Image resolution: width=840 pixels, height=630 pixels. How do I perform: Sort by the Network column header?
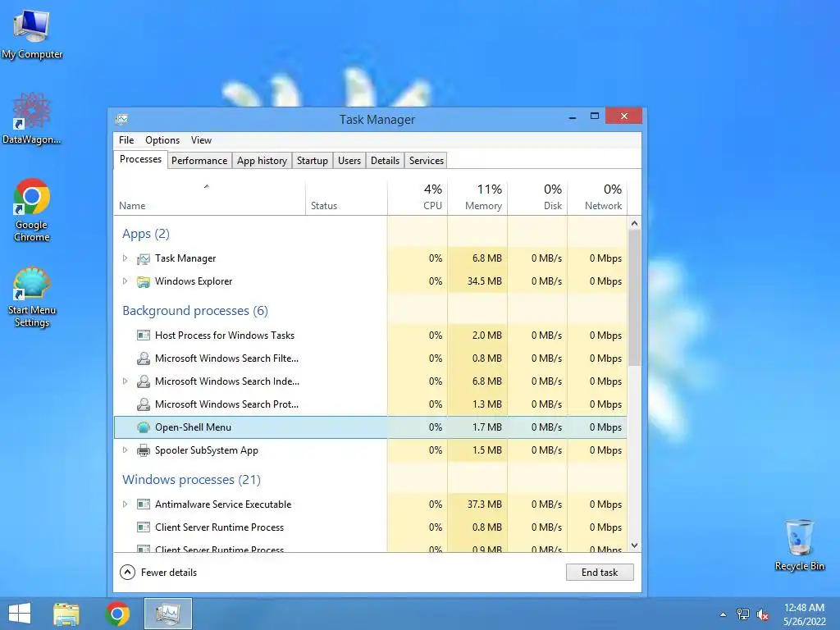[x=597, y=197]
